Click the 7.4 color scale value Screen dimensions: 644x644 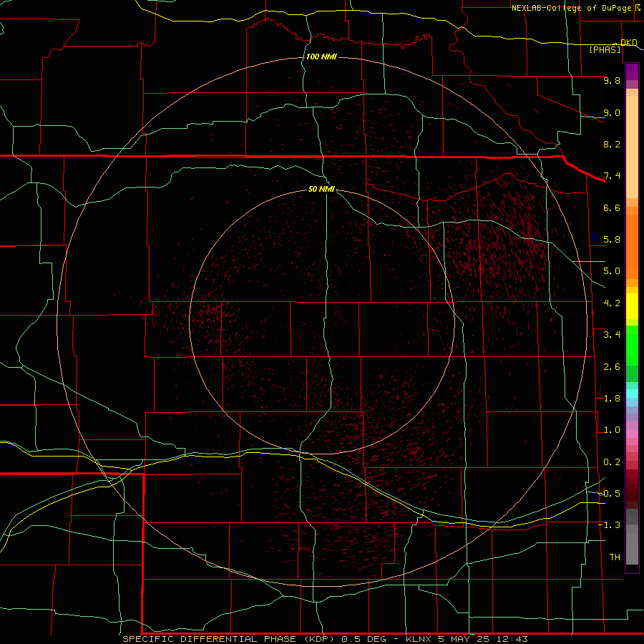click(x=612, y=176)
